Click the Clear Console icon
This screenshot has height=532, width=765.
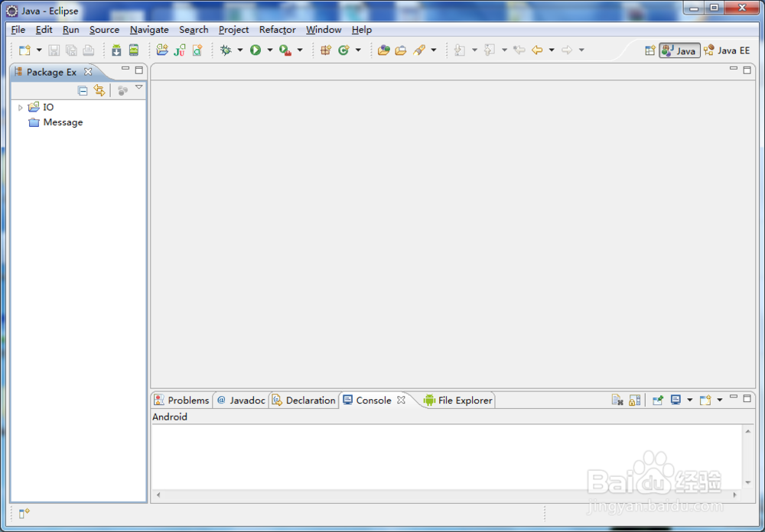coord(617,401)
